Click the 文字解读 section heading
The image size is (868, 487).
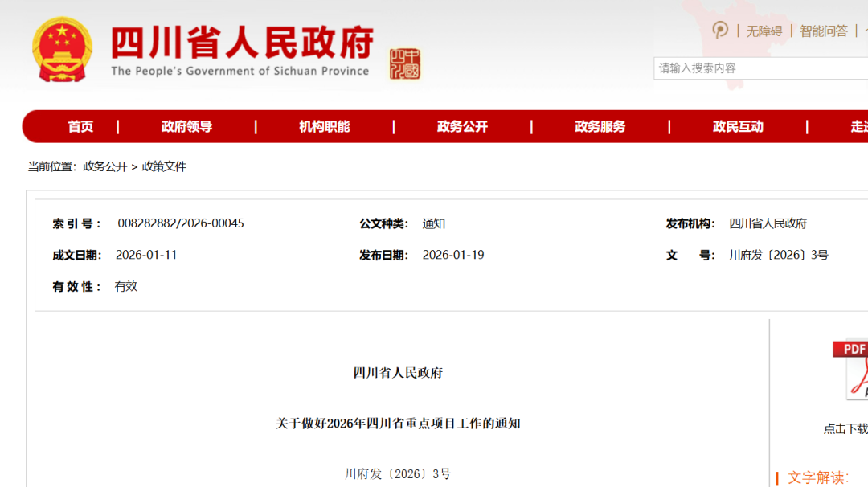pyautogui.click(x=818, y=477)
